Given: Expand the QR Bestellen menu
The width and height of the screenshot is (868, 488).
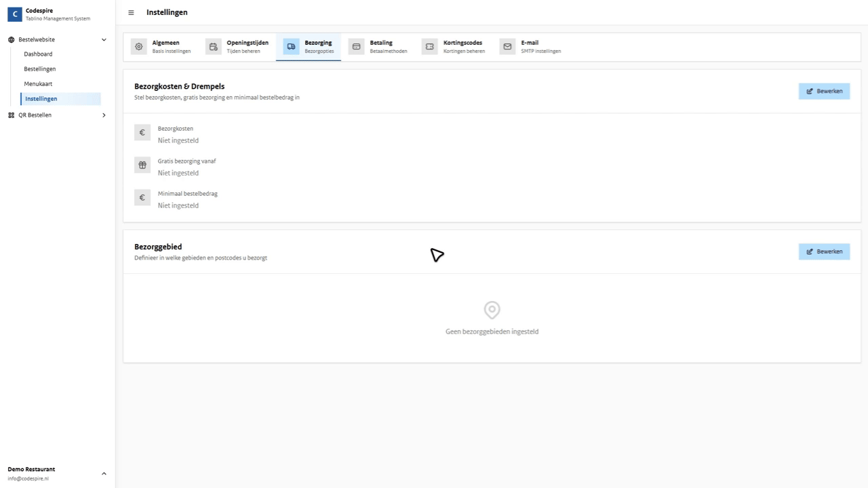Looking at the screenshot, I should pos(104,115).
